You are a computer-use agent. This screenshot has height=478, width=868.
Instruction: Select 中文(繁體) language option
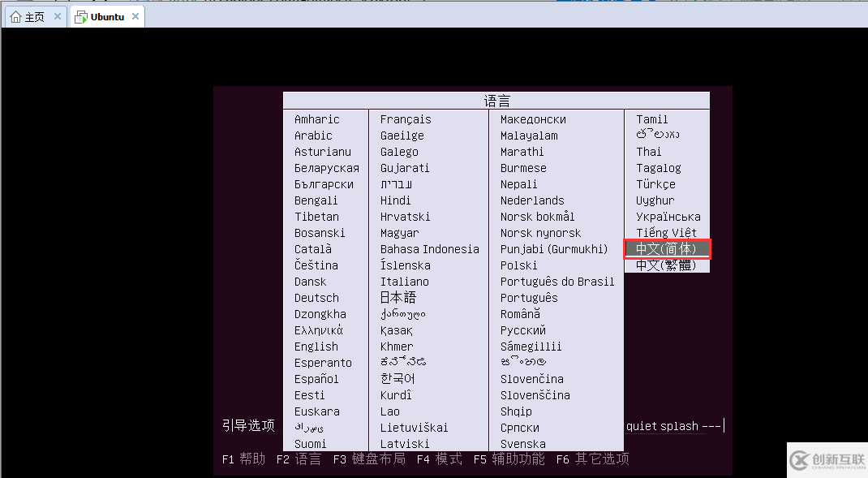665,265
